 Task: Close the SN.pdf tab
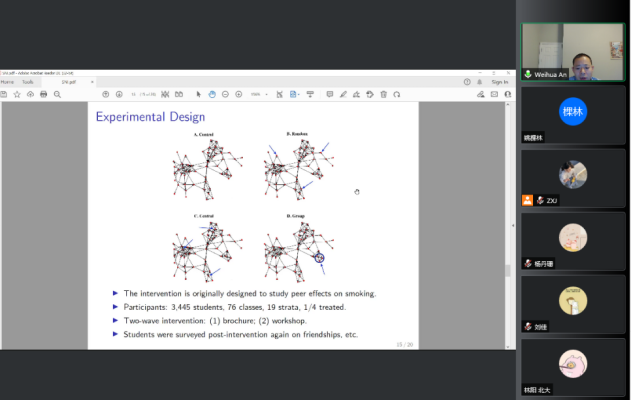click(x=92, y=82)
